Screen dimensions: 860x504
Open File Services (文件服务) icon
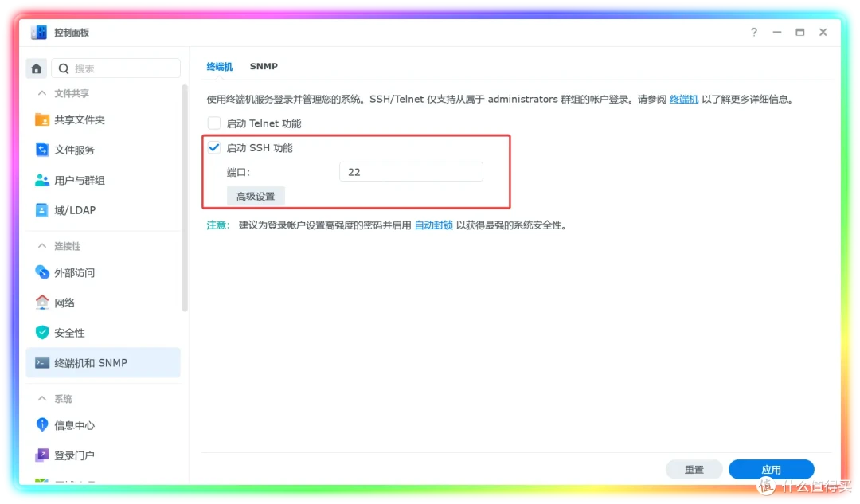coord(41,150)
